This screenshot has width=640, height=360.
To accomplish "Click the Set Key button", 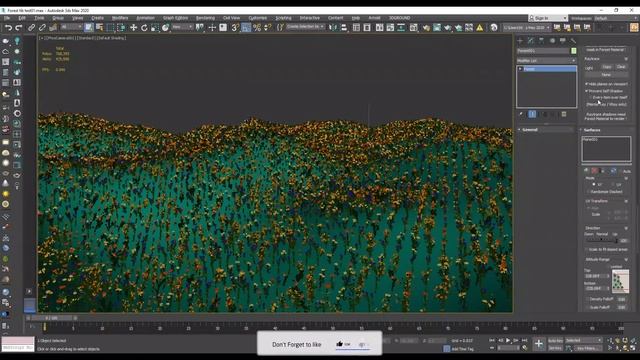I will tap(555, 348).
